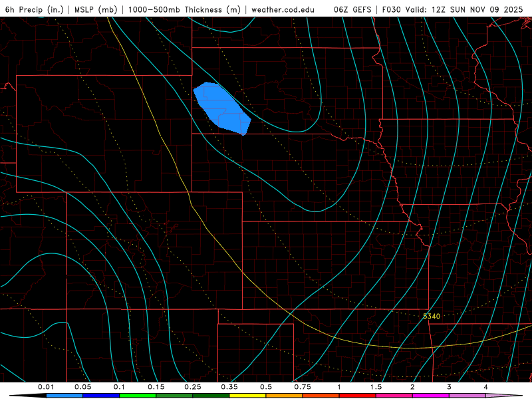This screenshot has width=532, height=399.
Task: Click the '0.01' legend value
Action: pos(46,387)
